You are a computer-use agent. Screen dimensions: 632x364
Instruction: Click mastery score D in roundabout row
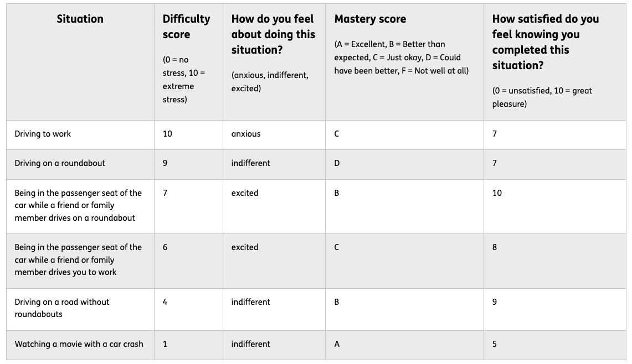[405, 164]
